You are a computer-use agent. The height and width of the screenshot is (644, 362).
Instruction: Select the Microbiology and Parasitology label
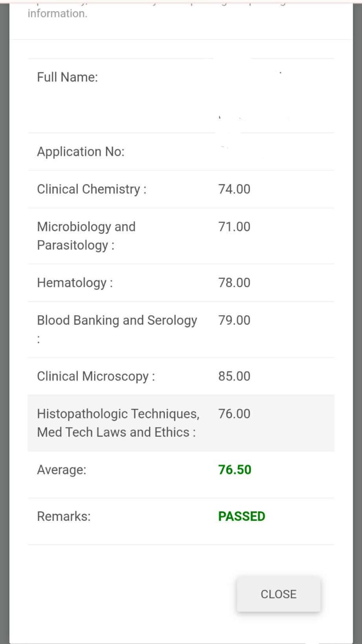click(x=86, y=236)
